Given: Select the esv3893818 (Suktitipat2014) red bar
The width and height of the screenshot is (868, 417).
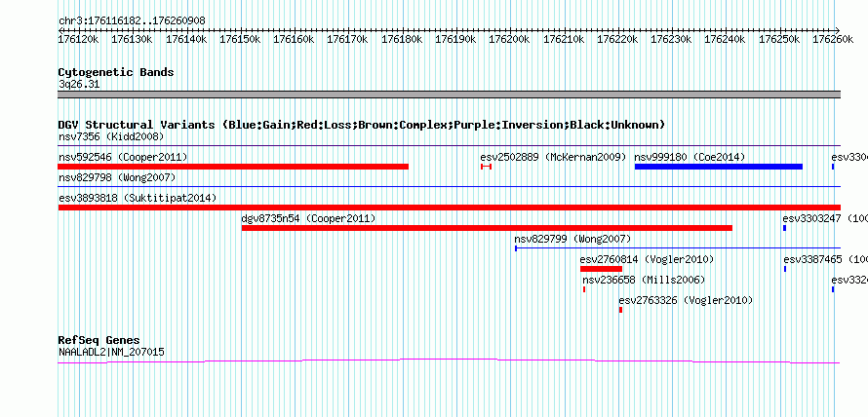Looking at the screenshot, I should click(x=449, y=208).
